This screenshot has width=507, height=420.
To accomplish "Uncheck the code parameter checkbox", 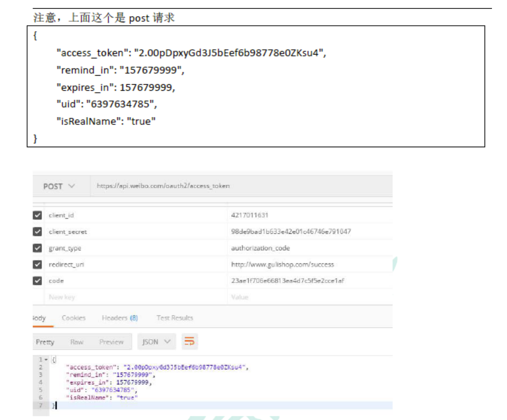I will [x=37, y=281].
